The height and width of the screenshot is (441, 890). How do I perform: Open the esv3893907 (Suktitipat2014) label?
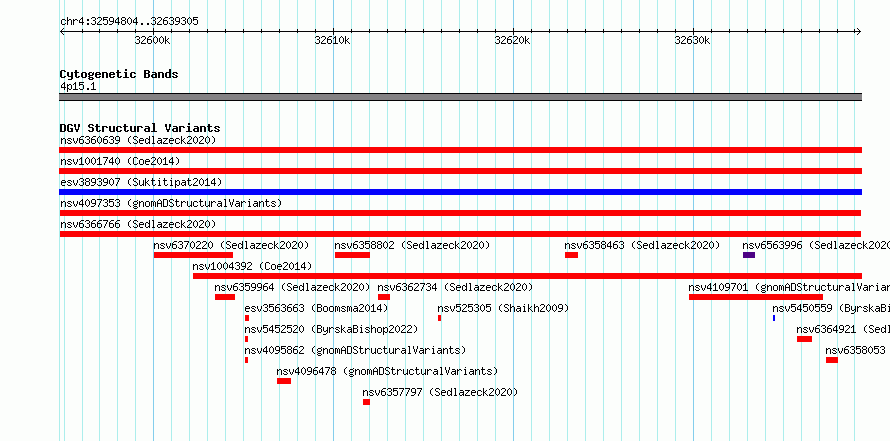(x=141, y=182)
